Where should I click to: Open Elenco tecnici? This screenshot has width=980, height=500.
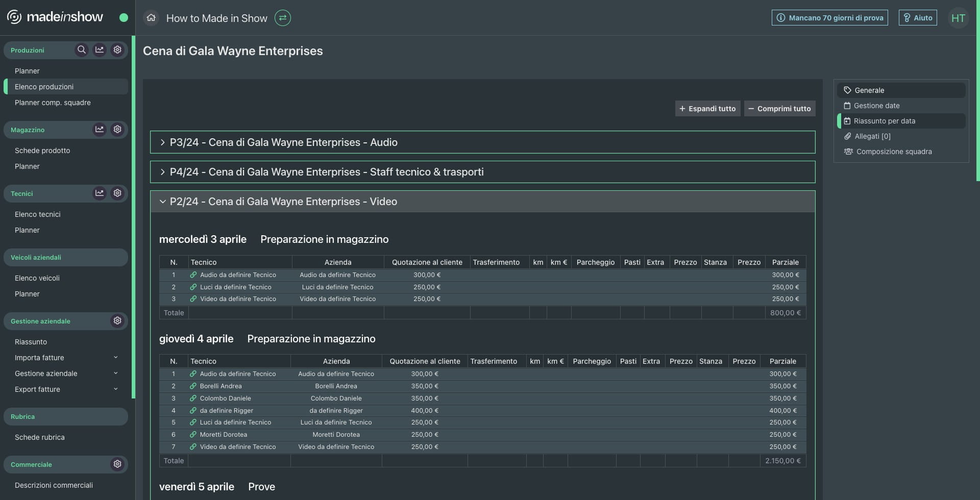[38, 214]
